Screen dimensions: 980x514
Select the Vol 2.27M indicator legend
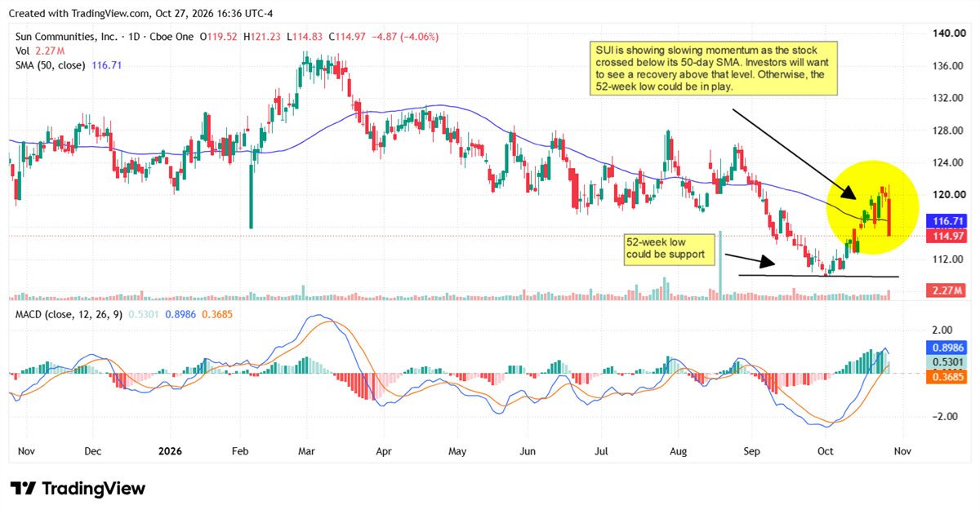tap(38, 51)
